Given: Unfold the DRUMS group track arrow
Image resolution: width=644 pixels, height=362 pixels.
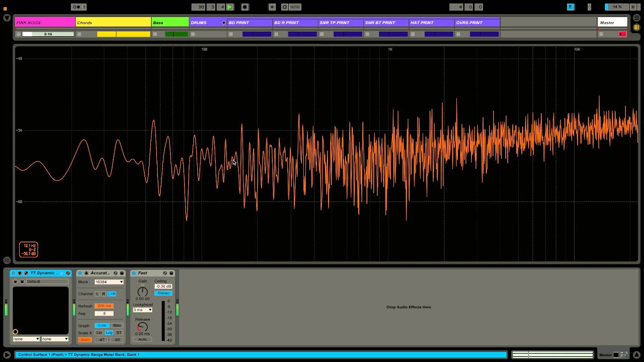Looking at the screenshot, I should [224, 23].
